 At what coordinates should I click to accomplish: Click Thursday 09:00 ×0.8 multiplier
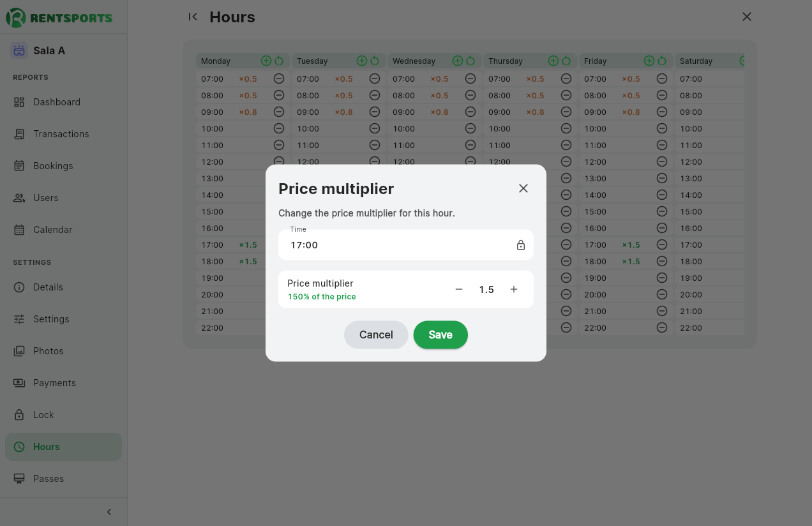click(535, 112)
